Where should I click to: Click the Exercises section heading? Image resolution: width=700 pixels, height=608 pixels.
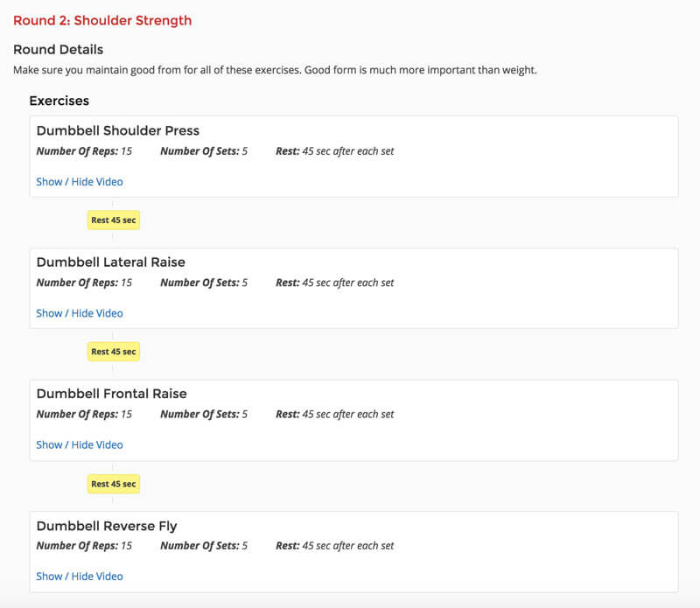59,101
